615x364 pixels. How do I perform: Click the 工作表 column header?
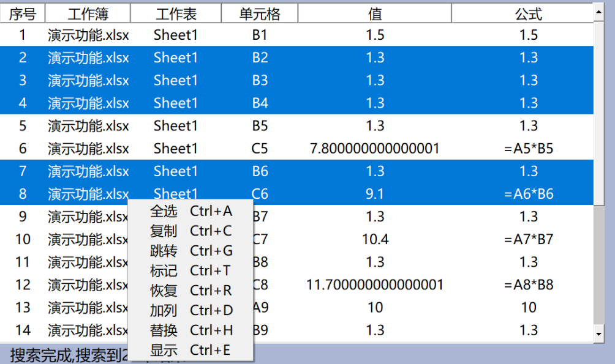click(x=176, y=13)
